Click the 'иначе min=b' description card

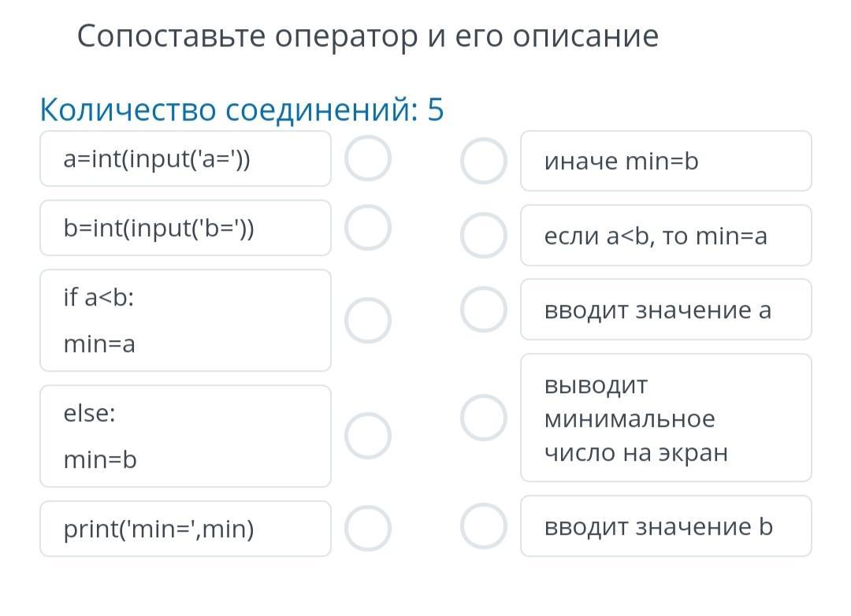pos(666,161)
